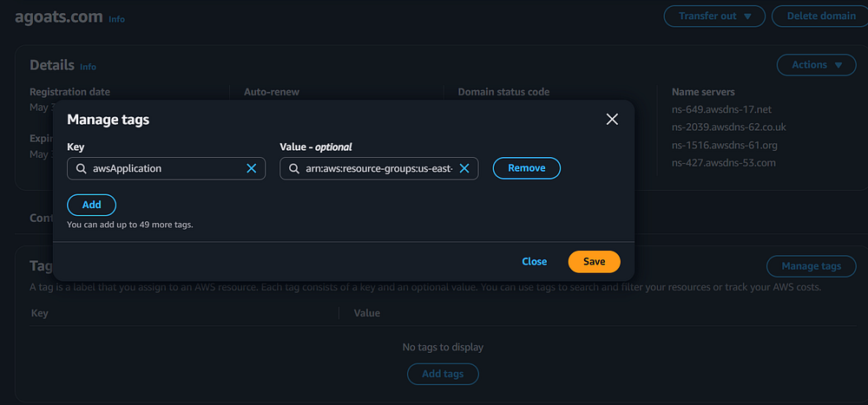Open the Transfer out dropdown
This screenshot has height=405, width=868.
pyautogui.click(x=713, y=16)
